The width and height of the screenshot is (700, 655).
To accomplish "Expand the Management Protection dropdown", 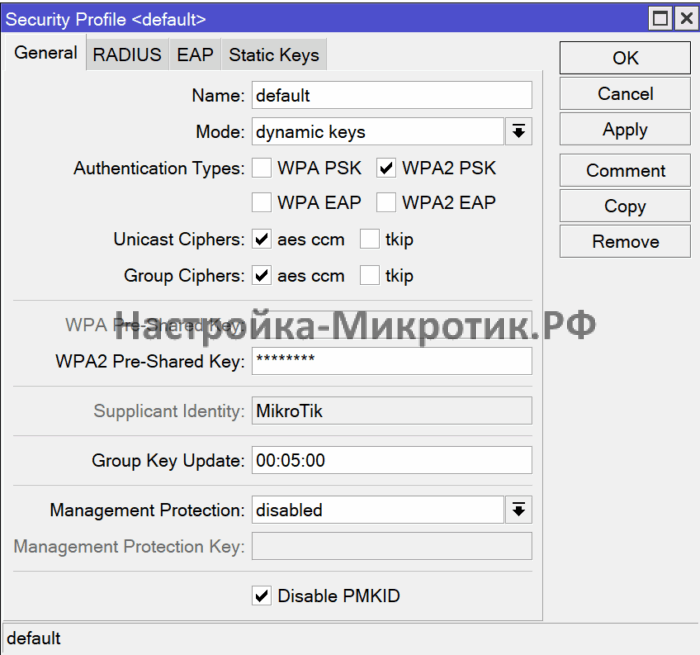I will (518, 510).
